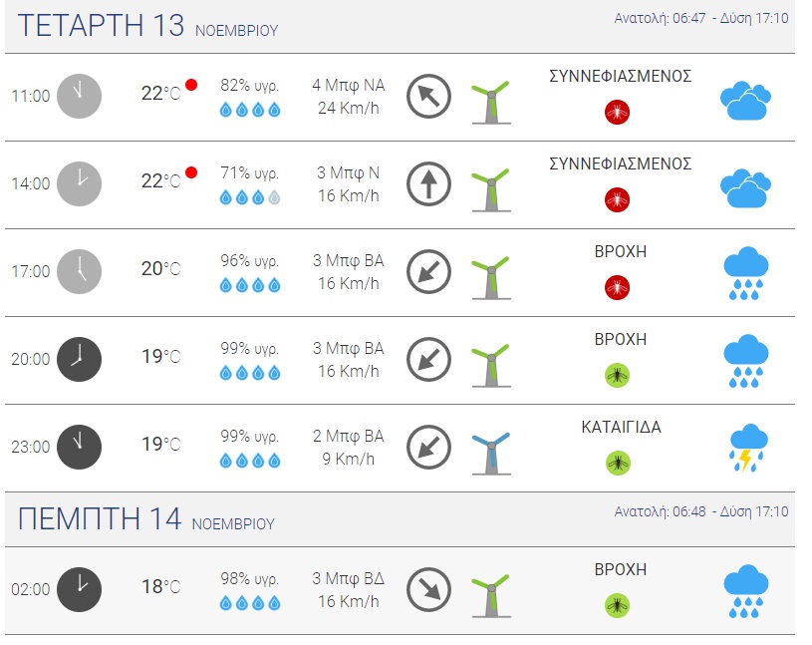Click the green mosquito icon at 20:00
812x645 pixels.
618,376
